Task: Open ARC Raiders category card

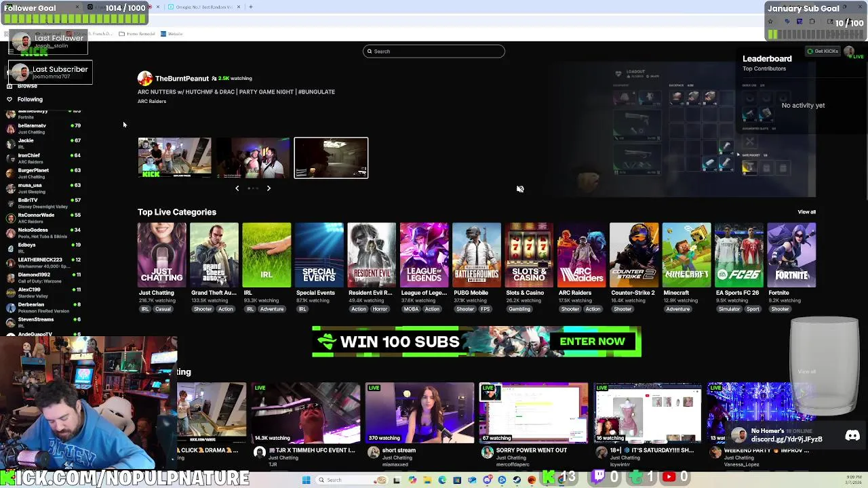Action: [x=582, y=254]
